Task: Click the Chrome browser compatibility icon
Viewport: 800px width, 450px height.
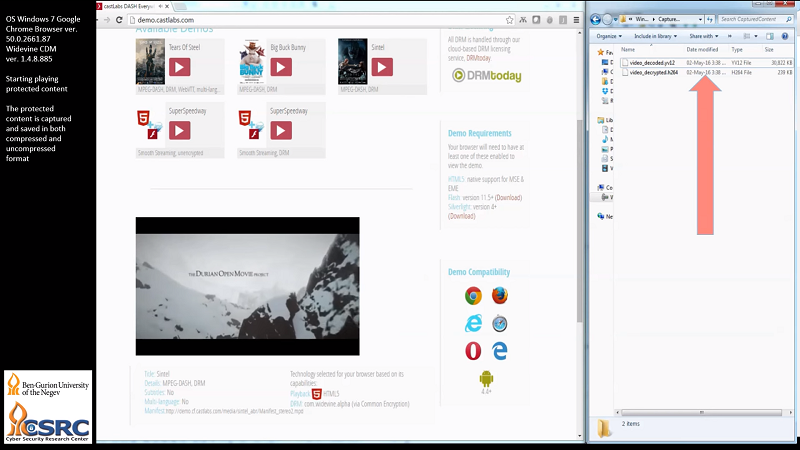Action: [x=473, y=295]
